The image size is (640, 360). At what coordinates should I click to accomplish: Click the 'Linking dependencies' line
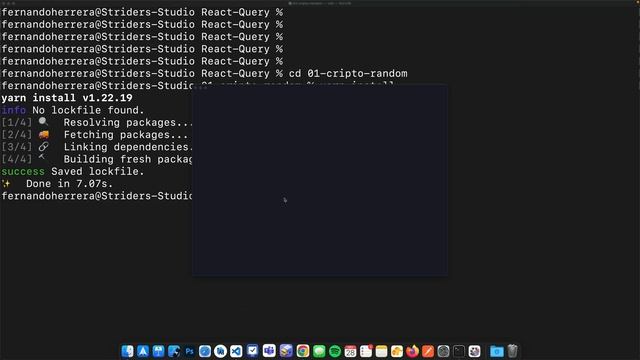[128, 147]
